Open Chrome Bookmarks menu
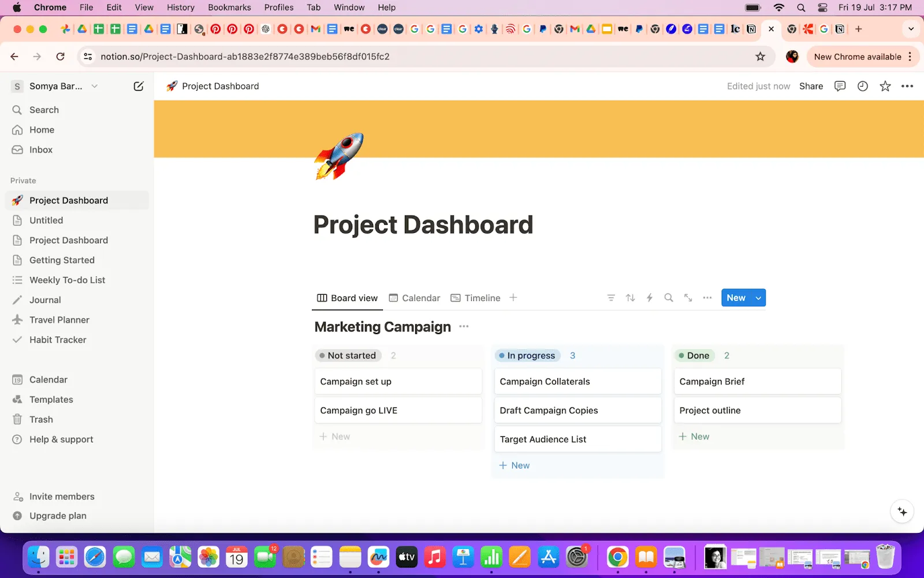 [229, 8]
